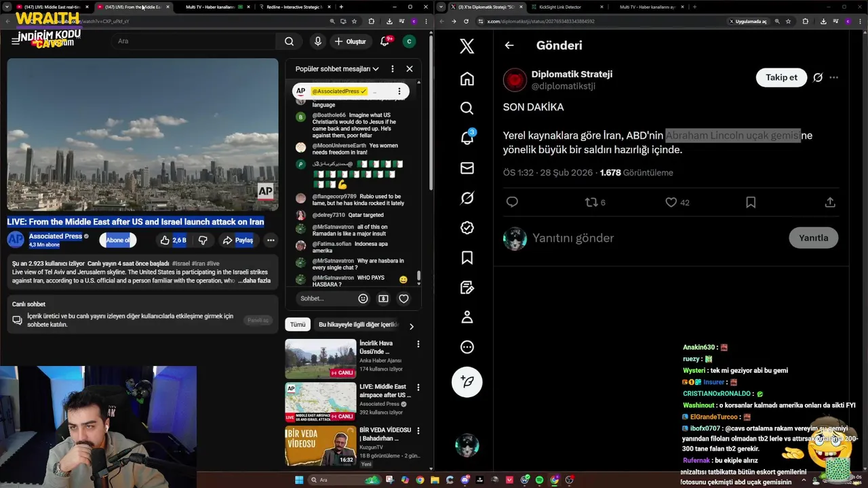The image size is (868, 488).
Task: Open Associated Press channel link
Action: coord(56,236)
